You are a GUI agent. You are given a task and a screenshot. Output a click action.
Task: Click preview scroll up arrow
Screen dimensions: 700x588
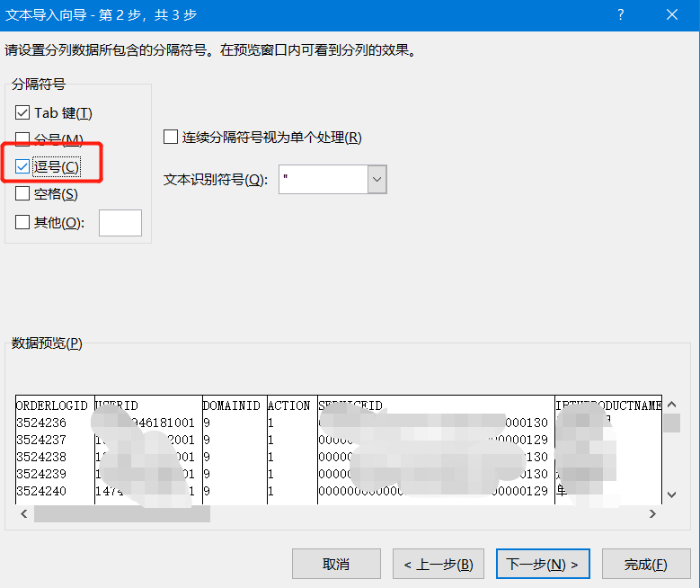tap(671, 405)
